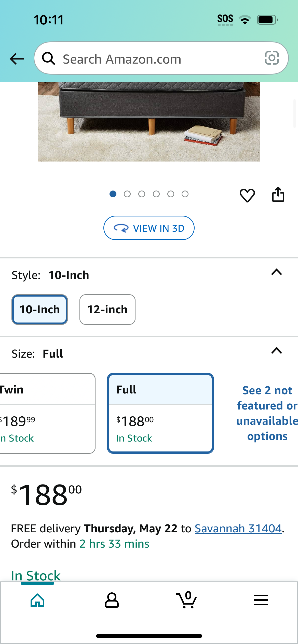Screen dimensions: 298x644
Task: Tap the back arrow icon
Action: pos(17,59)
